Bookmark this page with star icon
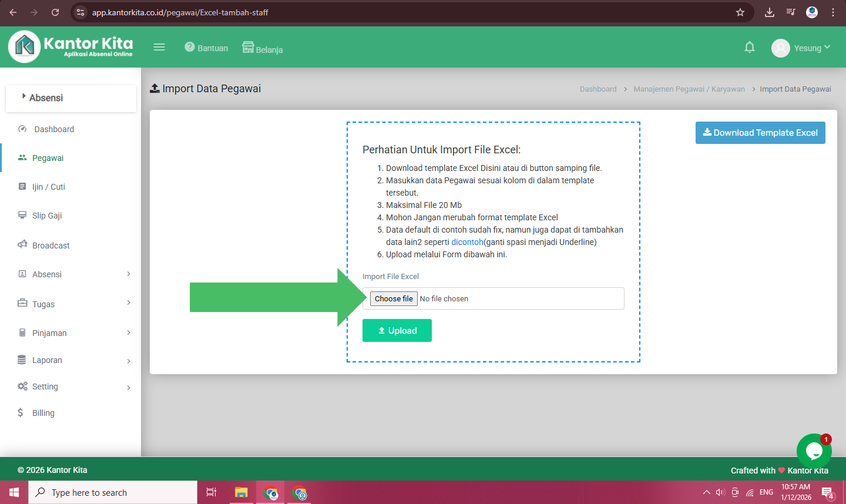Image resolution: width=846 pixels, height=504 pixels. [x=740, y=12]
